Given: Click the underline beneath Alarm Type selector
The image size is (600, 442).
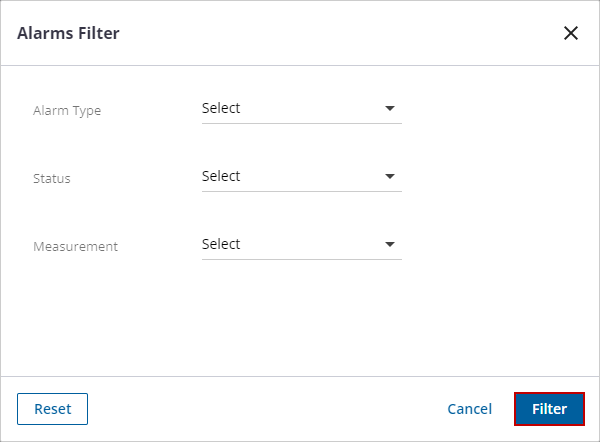Looking at the screenshot, I should coord(301,123).
